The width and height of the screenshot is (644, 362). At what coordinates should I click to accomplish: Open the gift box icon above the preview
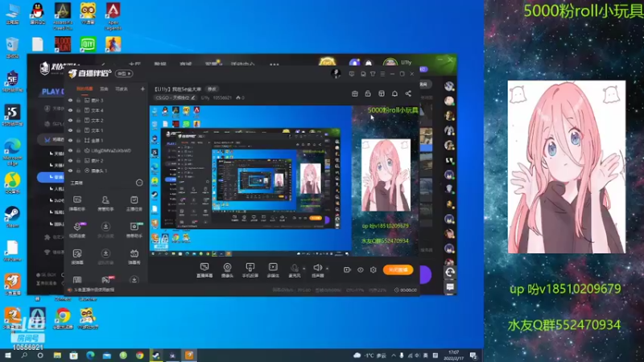point(355,93)
